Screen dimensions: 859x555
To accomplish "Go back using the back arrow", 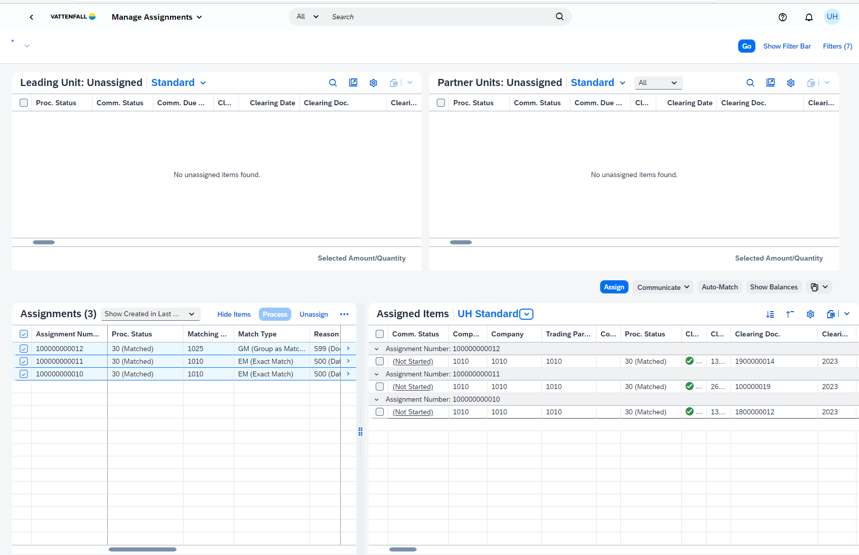I will pyautogui.click(x=31, y=17).
